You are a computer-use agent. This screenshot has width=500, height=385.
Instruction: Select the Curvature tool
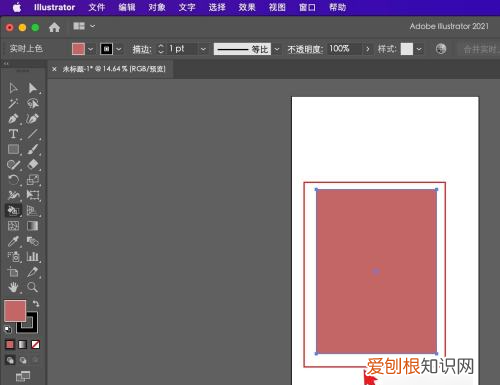(32, 119)
